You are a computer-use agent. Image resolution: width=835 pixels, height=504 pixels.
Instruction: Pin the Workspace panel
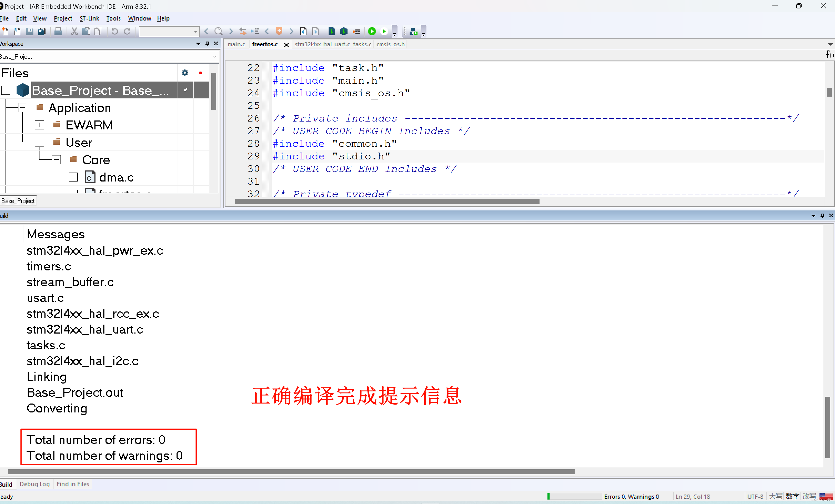[207, 43]
